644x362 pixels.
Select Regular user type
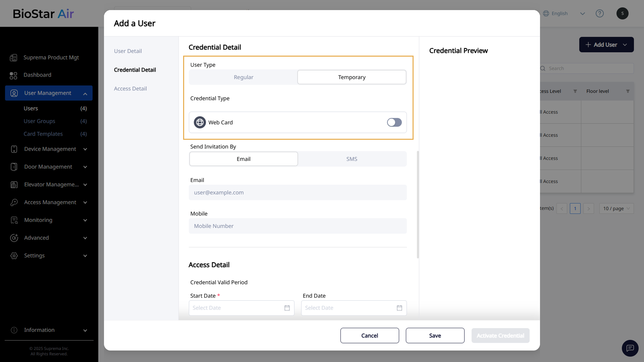244,77
